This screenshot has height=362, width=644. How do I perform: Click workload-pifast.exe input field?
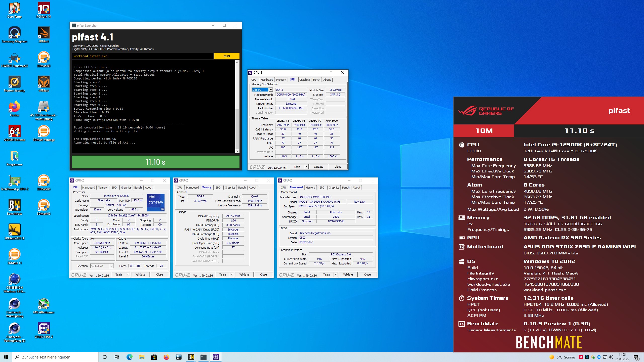pos(143,56)
